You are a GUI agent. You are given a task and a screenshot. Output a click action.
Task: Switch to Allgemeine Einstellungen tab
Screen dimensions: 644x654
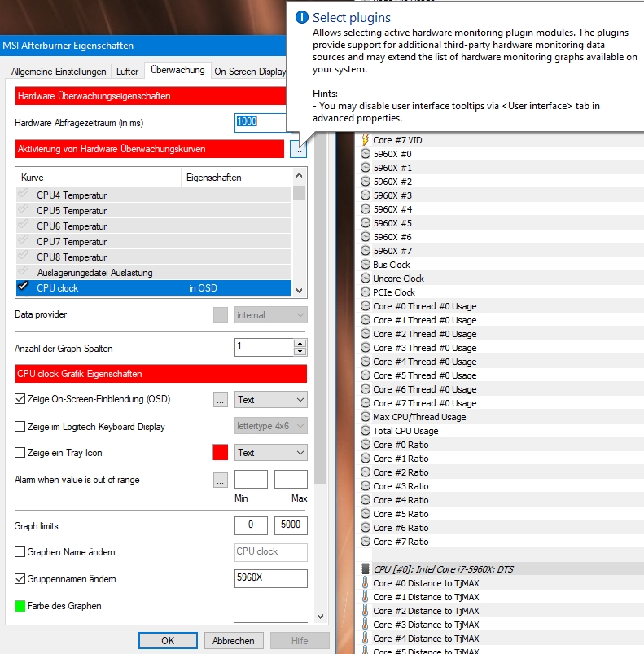59,72
